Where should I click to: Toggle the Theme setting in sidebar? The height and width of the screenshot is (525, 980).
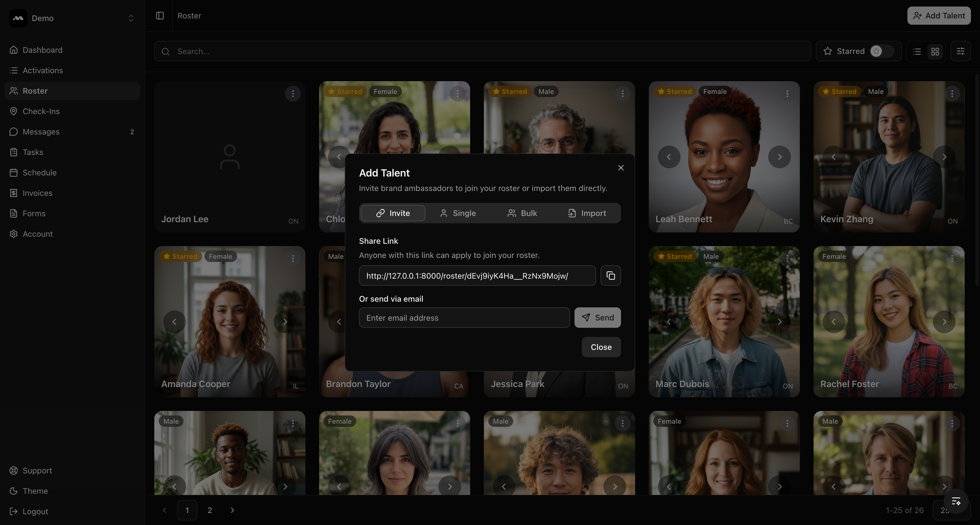35,491
